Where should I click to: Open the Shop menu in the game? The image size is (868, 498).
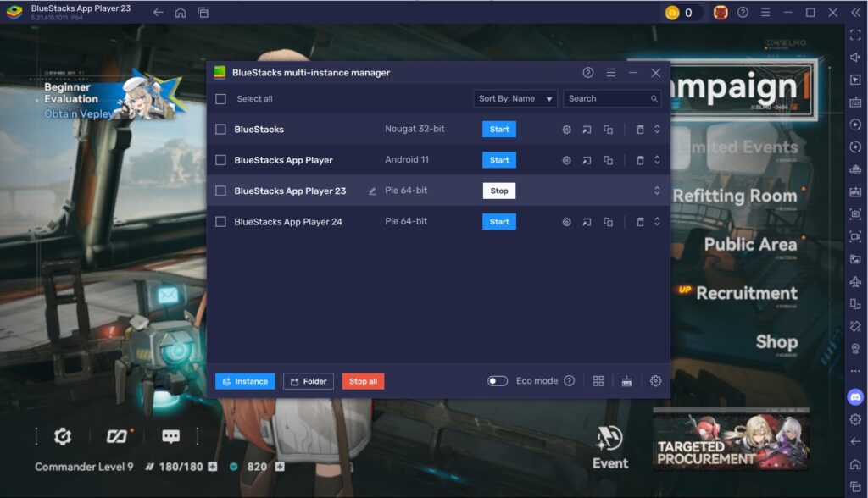click(776, 342)
